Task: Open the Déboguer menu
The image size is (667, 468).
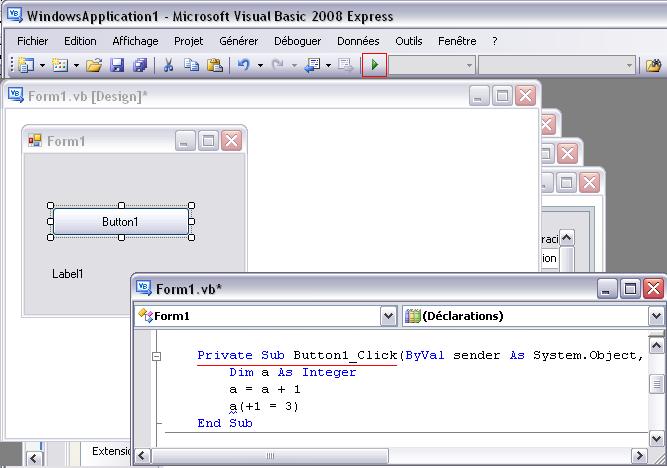Action: click(x=297, y=41)
